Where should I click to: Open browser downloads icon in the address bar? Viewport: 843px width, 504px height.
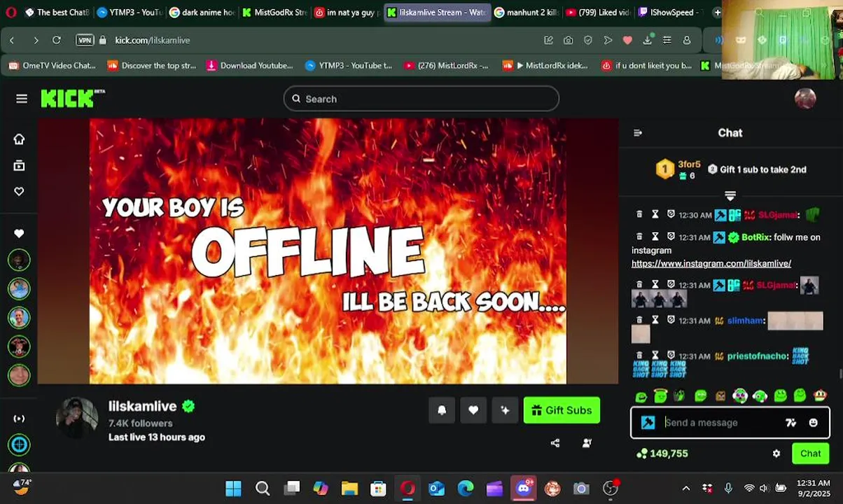(x=647, y=40)
